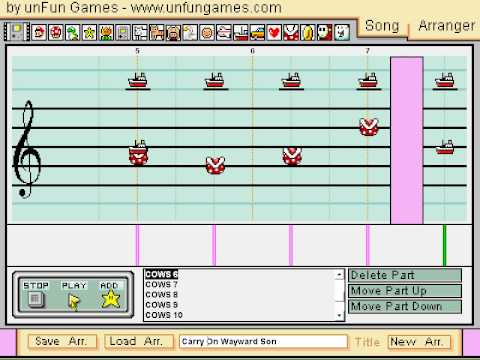This screenshot has width=480, height=360.
Task: Select the Mario instrument icon
Action: point(39,33)
